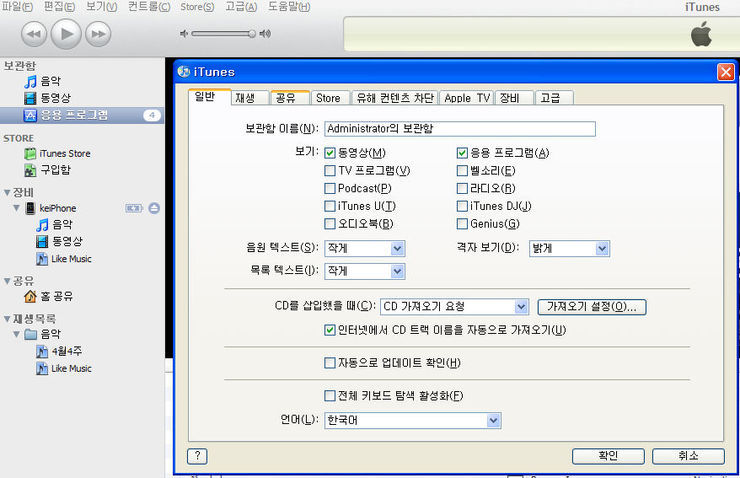
Task: Enable 자동으로 업데이트 확인(H) checkbox
Action: pyautogui.click(x=330, y=363)
